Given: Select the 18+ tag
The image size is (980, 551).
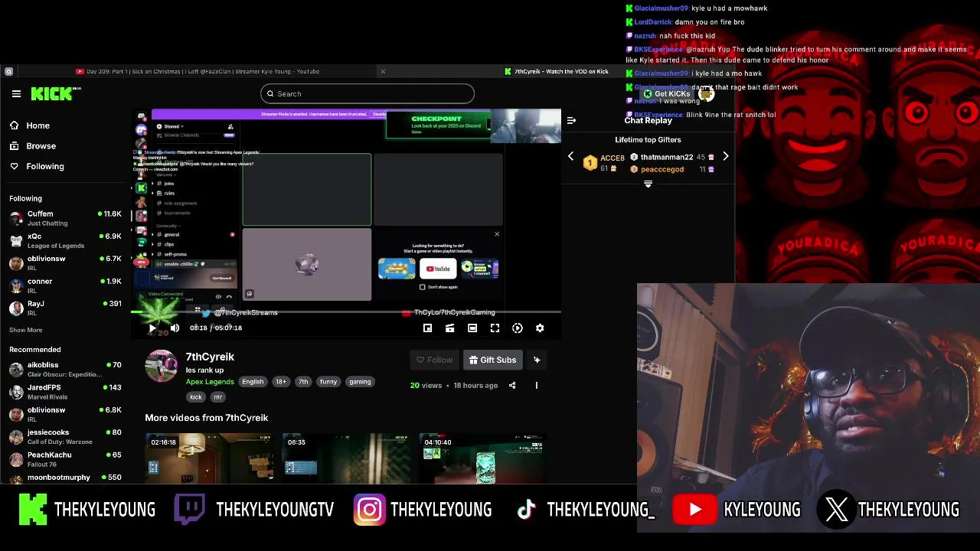Looking at the screenshot, I should pos(281,382).
